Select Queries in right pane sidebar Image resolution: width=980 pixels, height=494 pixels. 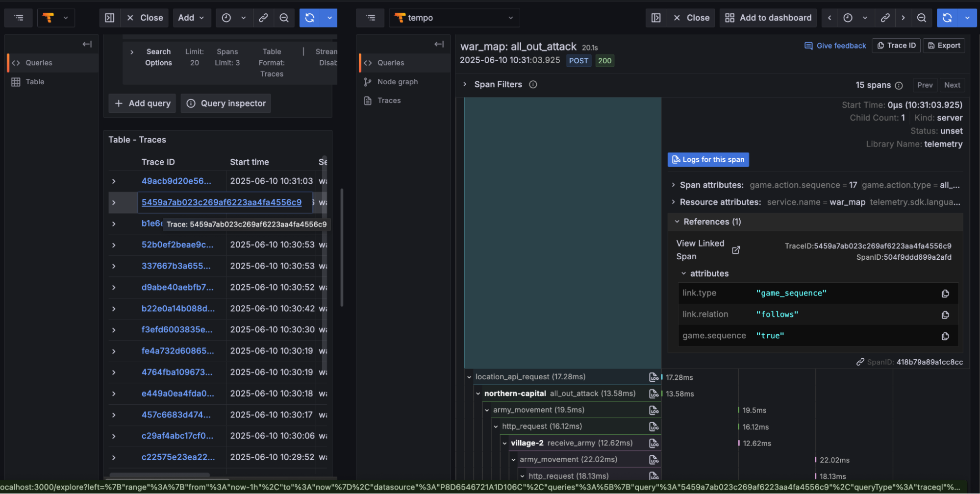pos(404,63)
